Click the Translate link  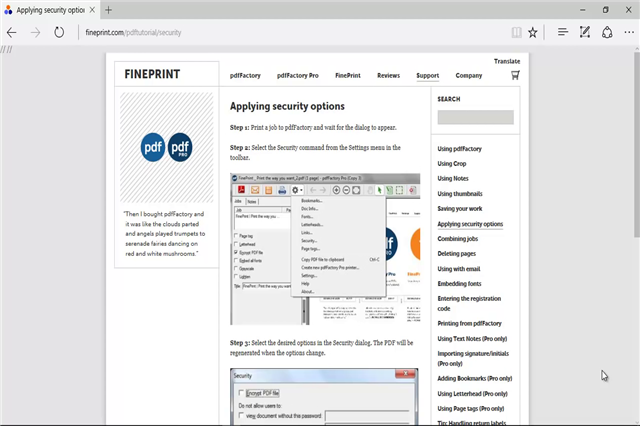point(507,61)
